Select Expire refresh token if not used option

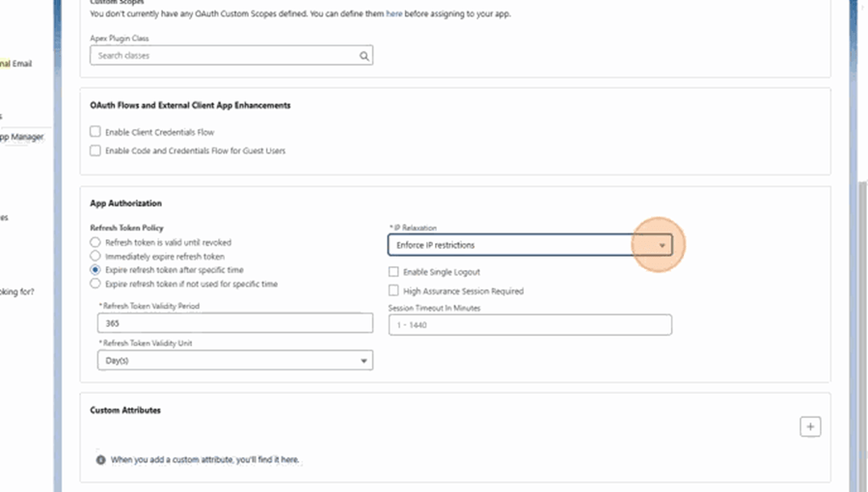pos(95,284)
